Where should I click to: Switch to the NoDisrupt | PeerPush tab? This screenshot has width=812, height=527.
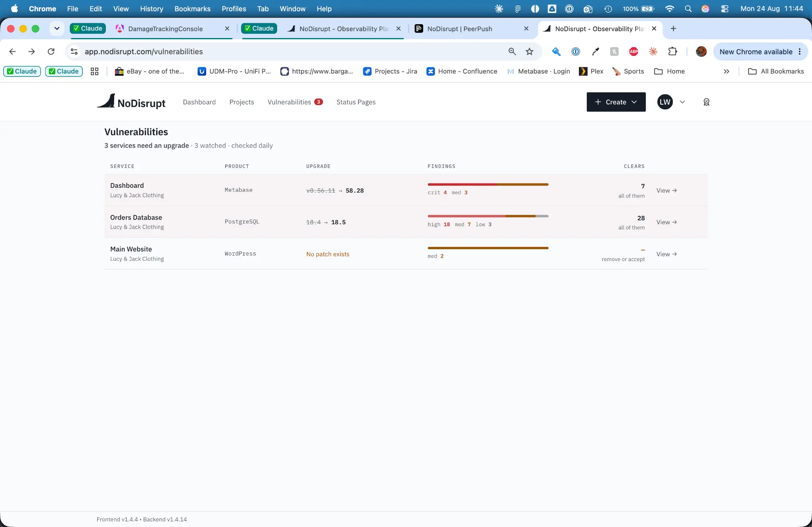click(460, 29)
